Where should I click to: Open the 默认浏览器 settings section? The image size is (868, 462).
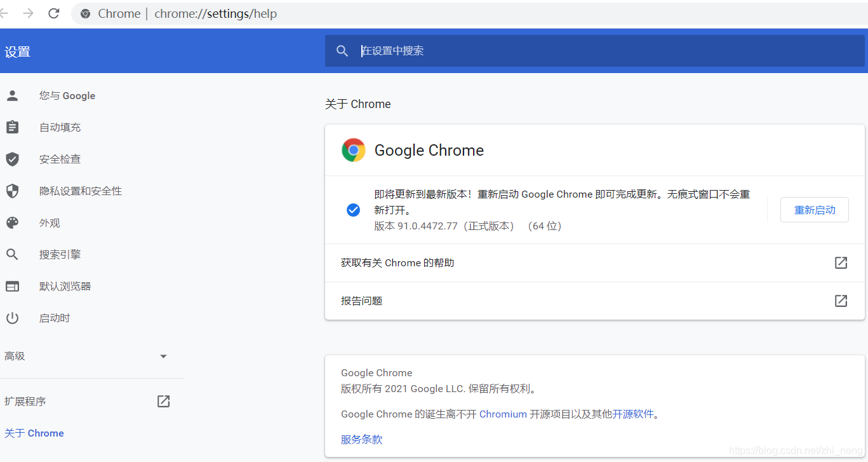coord(65,287)
